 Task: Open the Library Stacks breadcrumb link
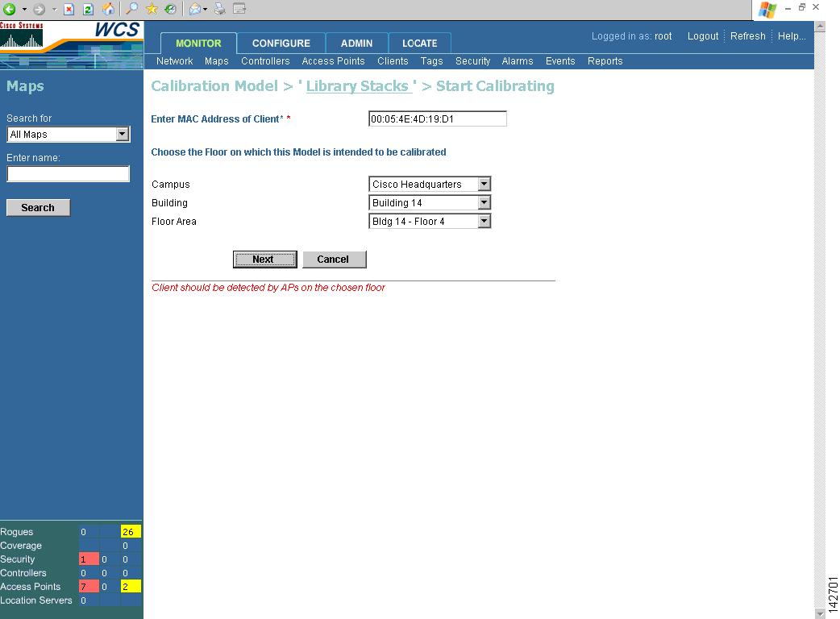pyautogui.click(x=357, y=86)
